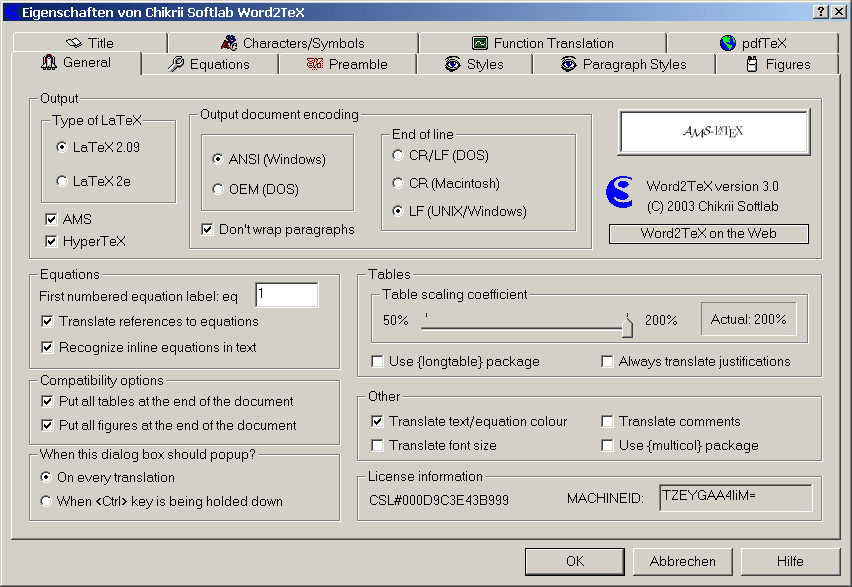Screen dimensions: 852x587
Task: Click the eye icon on Paragraph Styles tab
Action: pos(568,64)
